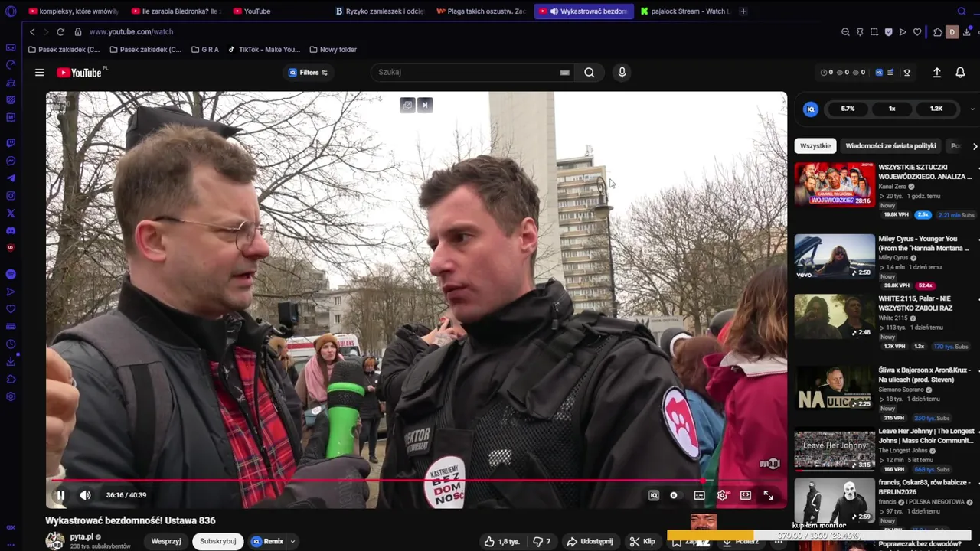Click the search magnifier button
The height and width of the screenshot is (551, 980).
pyautogui.click(x=589, y=73)
